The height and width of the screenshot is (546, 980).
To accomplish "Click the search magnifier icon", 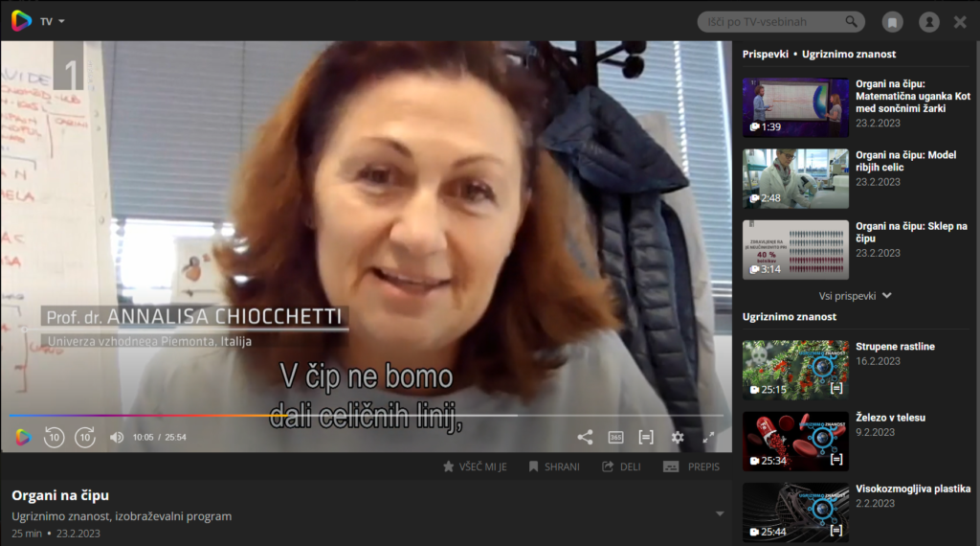I will point(851,22).
